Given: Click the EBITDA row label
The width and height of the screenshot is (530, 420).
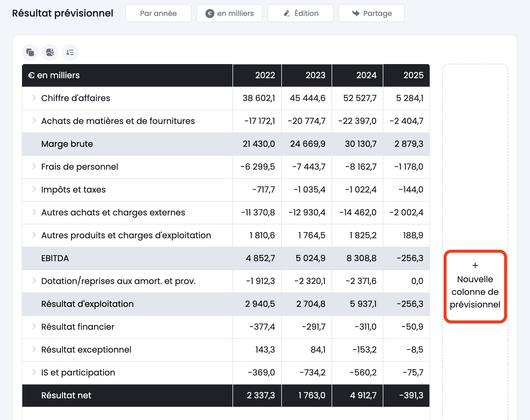Looking at the screenshot, I should (x=55, y=258).
